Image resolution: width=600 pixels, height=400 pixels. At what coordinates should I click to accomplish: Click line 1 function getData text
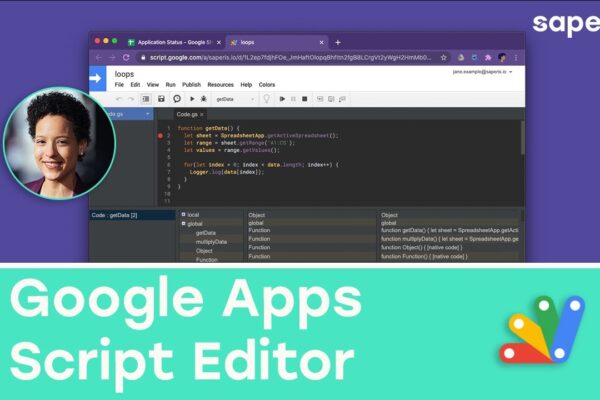[209, 128]
